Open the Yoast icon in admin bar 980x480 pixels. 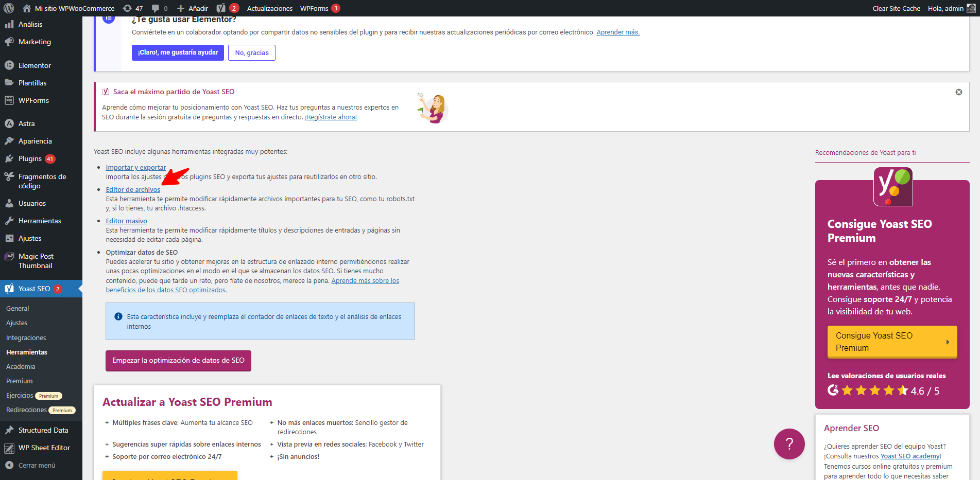tap(221, 8)
